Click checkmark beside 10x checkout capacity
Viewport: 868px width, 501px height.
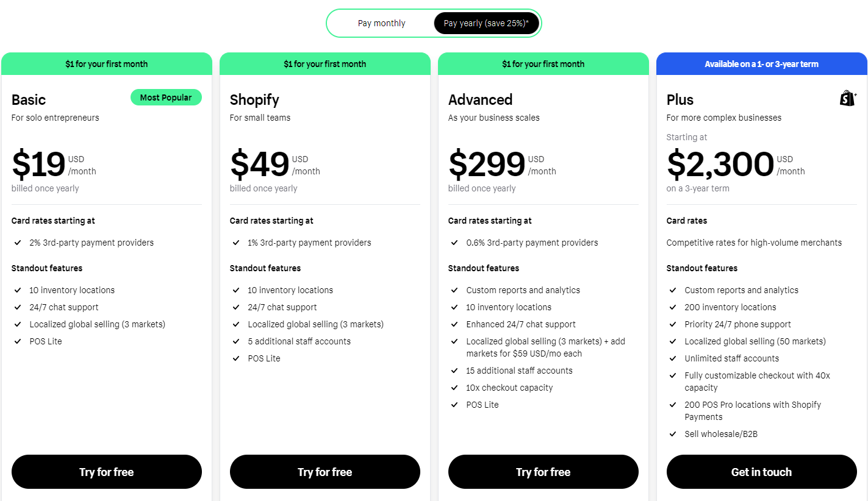click(x=454, y=388)
